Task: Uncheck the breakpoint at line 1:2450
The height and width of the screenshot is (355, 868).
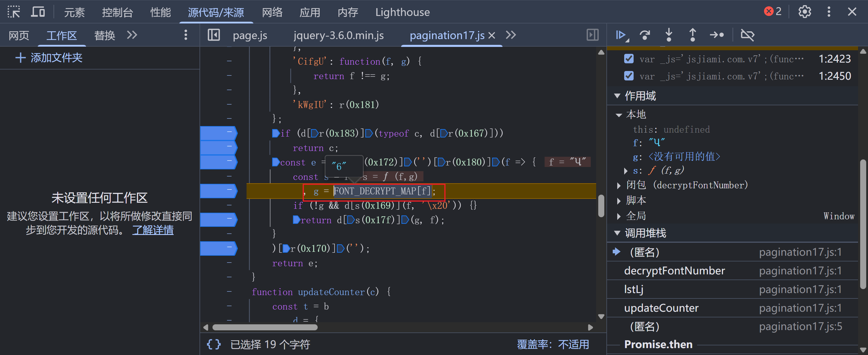Action: [x=629, y=76]
